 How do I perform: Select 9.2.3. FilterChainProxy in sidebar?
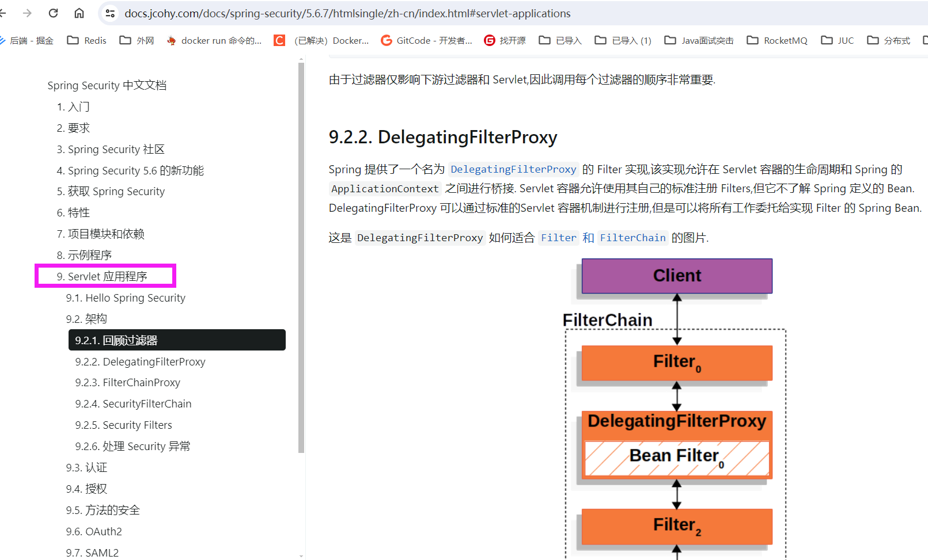point(128,382)
